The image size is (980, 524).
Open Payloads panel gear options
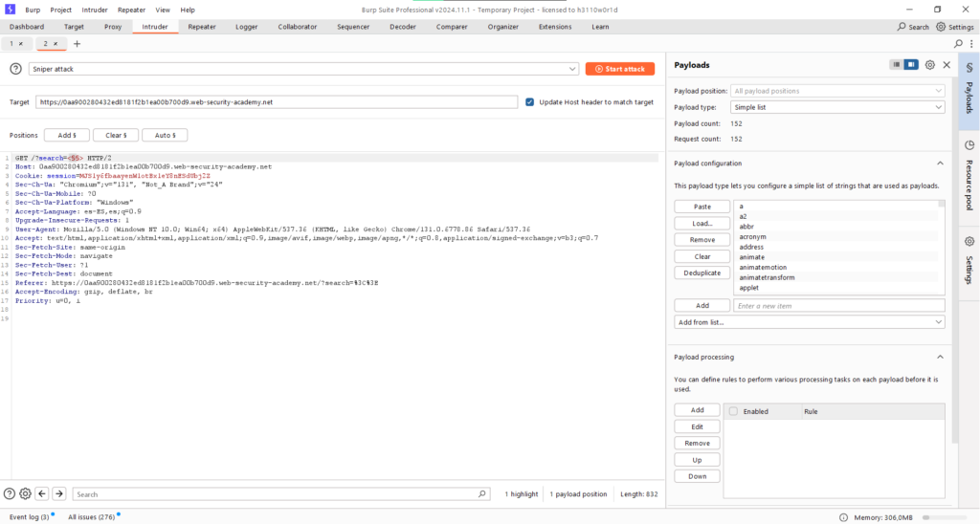coord(930,65)
